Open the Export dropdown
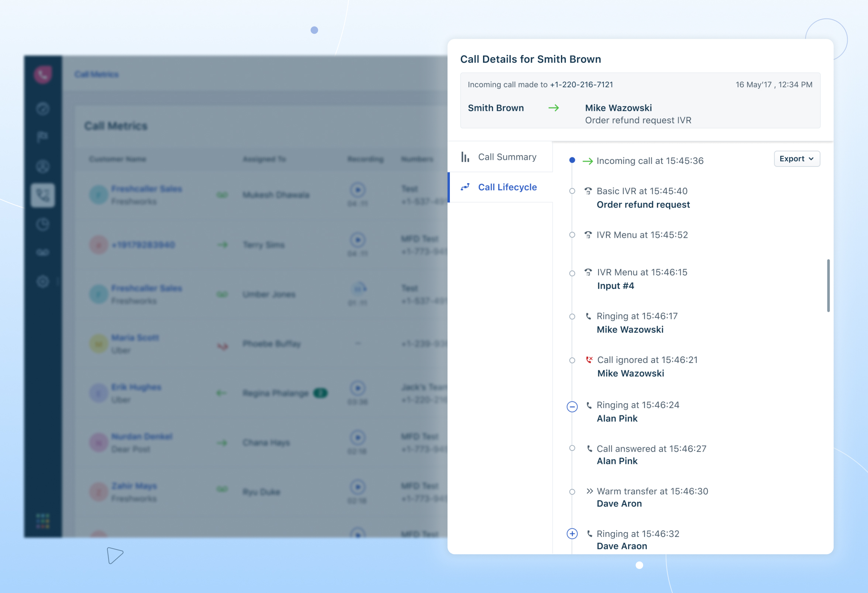This screenshot has height=593, width=868. coord(797,159)
